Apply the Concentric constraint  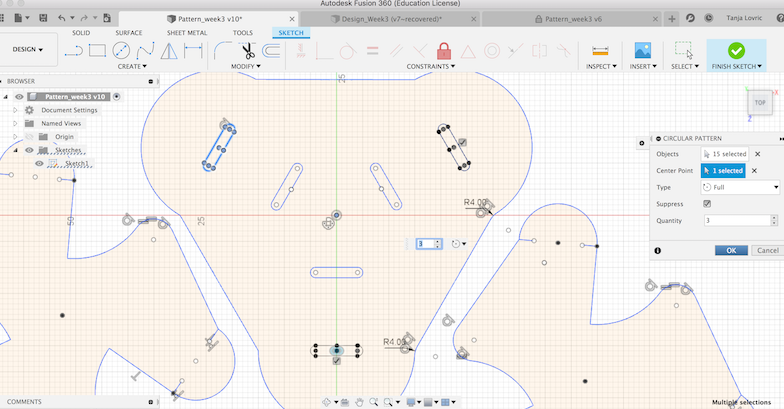tap(492, 50)
